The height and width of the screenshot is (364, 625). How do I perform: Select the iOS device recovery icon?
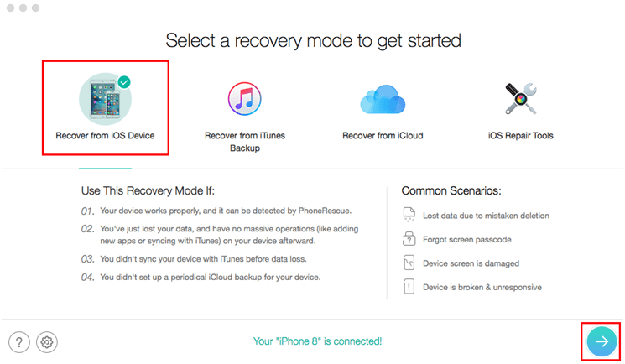coord(105,99)
